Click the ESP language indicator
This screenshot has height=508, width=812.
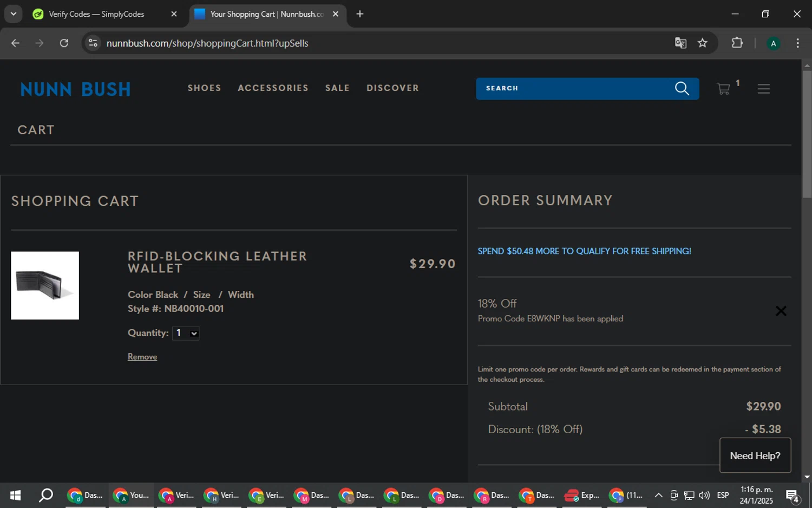coord(723,495)
